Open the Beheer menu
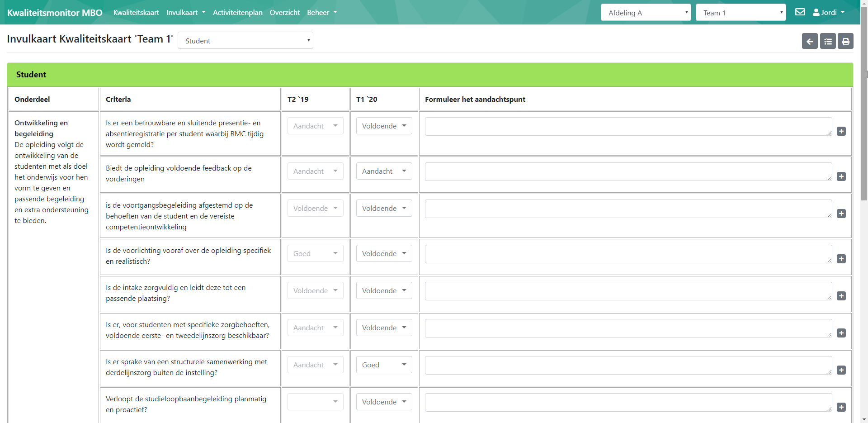The height and width of the screenshot is (423, 868). tap(322, 12)
